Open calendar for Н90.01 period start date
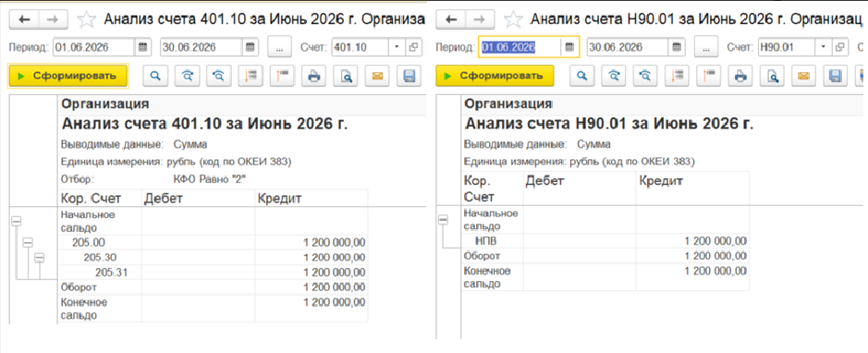 click(569, 47)
